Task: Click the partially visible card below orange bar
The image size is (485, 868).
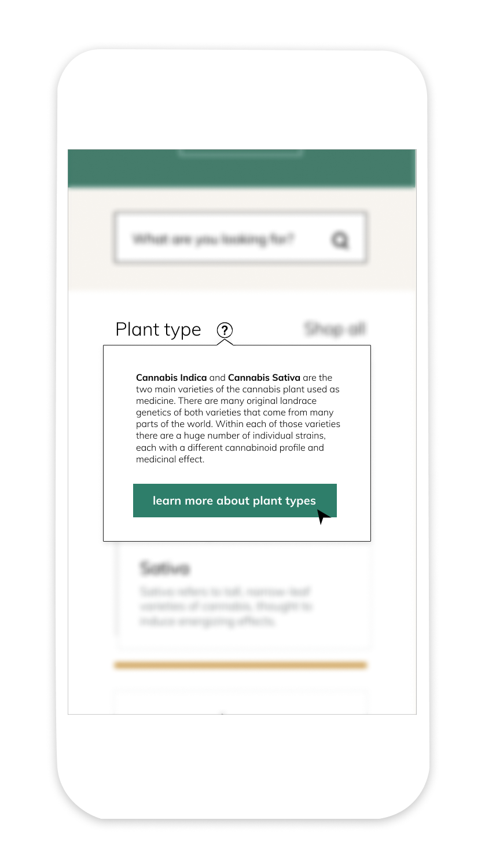Action: (241, 702)
